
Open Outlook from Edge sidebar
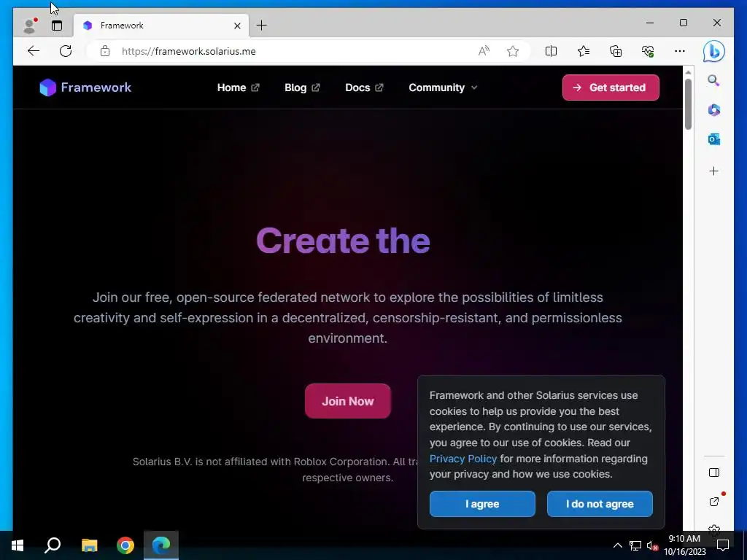tap(713, 139)
